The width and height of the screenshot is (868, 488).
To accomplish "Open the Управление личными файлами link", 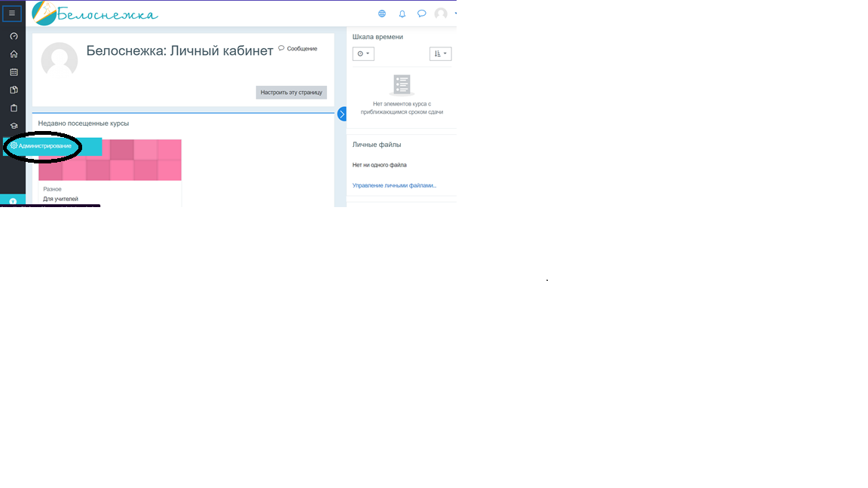I will coord(394,185).
